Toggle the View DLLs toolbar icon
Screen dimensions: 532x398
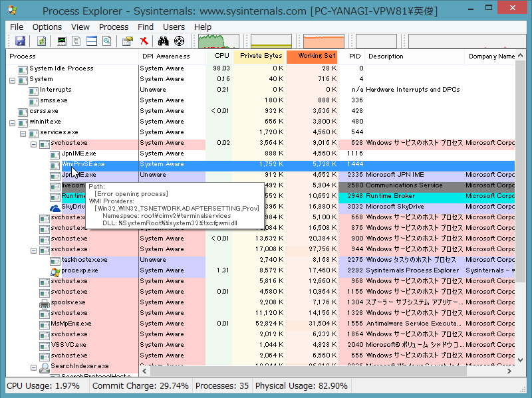click(76, 42)
